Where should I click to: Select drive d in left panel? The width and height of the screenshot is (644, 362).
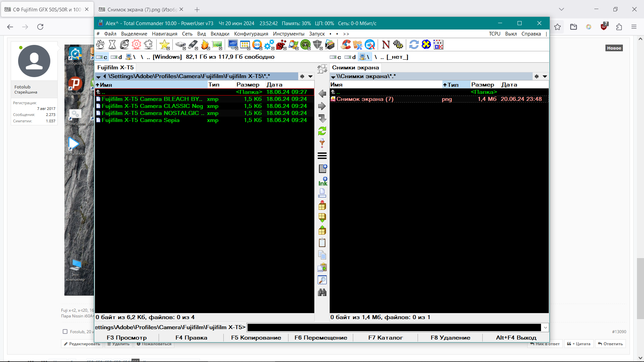point(116,57)
